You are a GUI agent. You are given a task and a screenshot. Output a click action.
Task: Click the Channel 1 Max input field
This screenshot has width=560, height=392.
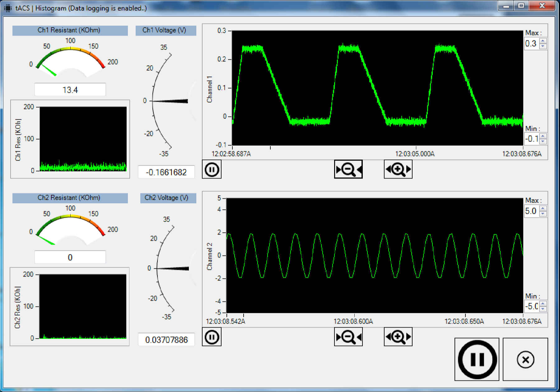pos(531,44)
